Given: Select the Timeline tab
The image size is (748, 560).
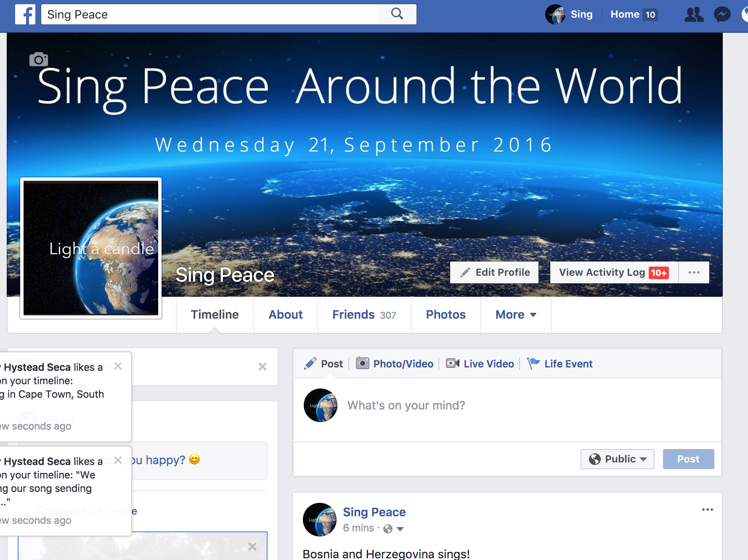Looking at the screenshot, I should (215, 315).
